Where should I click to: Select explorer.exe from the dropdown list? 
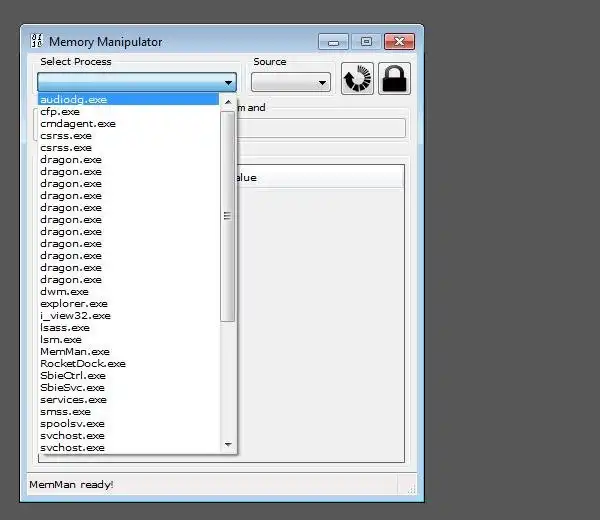click(128, 304)
